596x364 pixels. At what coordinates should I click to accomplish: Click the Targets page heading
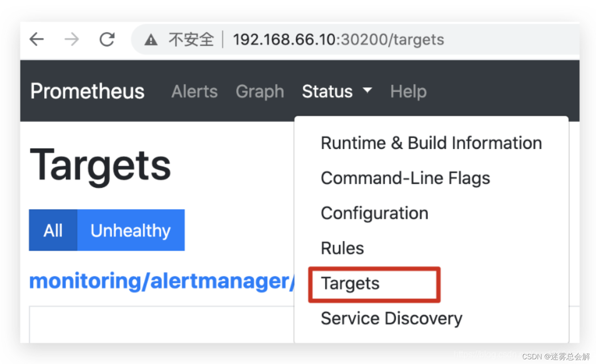click(100, 166)
